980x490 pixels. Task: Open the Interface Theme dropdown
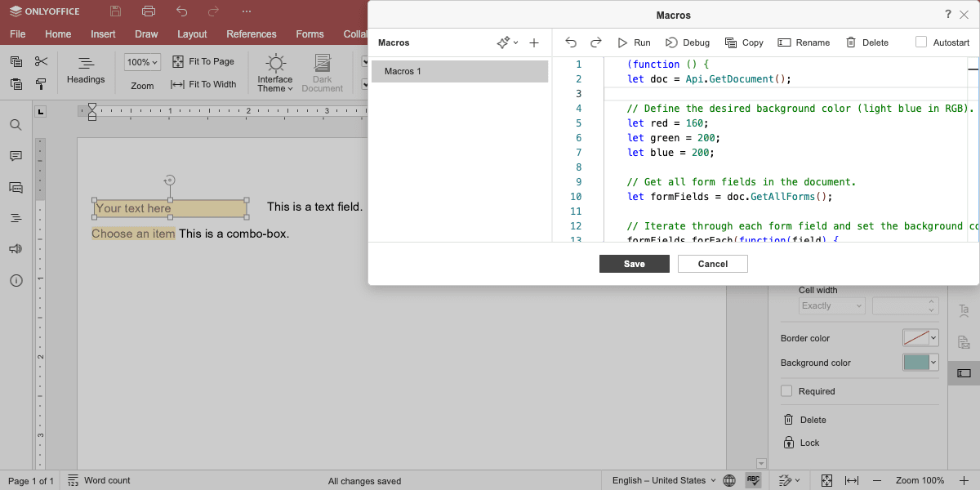tap(275, 74)
